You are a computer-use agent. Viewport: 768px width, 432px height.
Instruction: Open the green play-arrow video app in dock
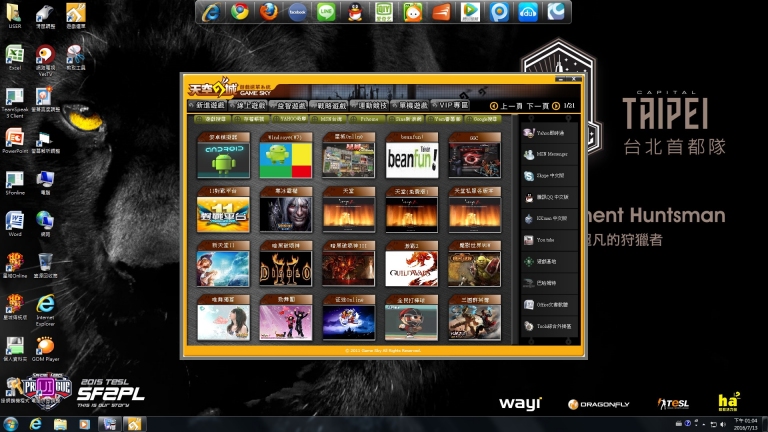[x=470, y=12]
